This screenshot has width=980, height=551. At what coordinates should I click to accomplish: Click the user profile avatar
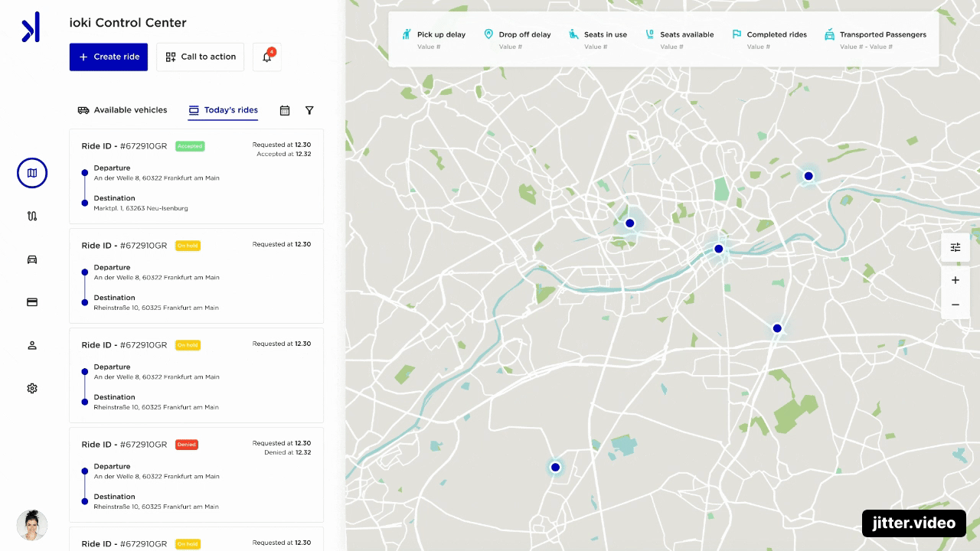(x=32, y=525)
